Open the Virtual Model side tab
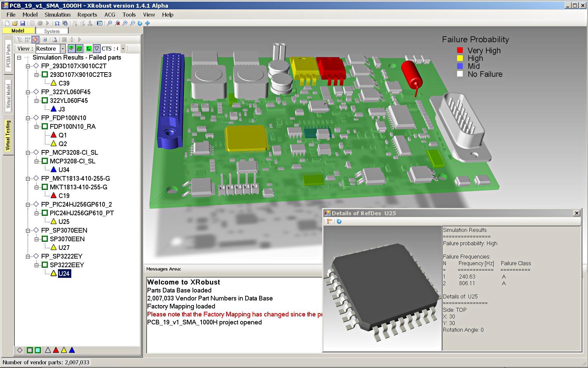Image resolution: width=588 pixels, height=368 pixels. coord(8,96)
